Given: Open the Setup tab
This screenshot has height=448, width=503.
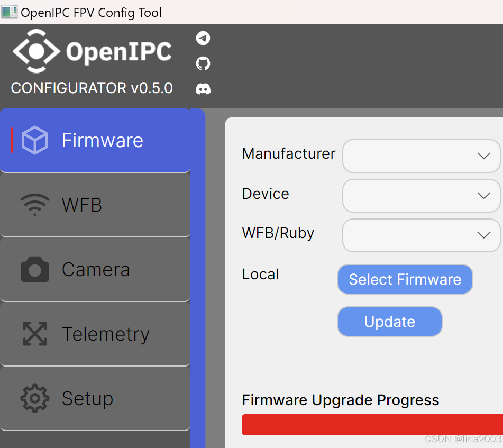Looking at the screenshot, I should (95, 399).
